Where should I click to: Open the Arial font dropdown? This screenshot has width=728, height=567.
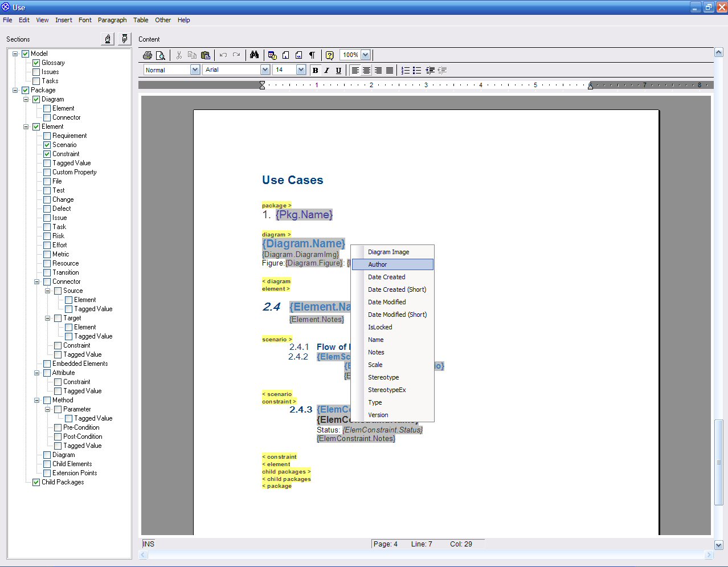tap(265, 70)
